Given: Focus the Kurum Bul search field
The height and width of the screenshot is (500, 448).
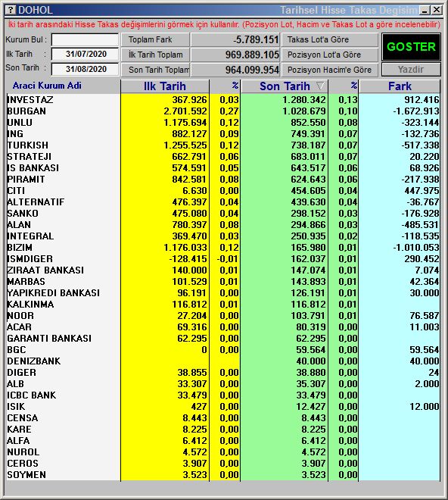Looking at the screenshot, I should [85, 40].
